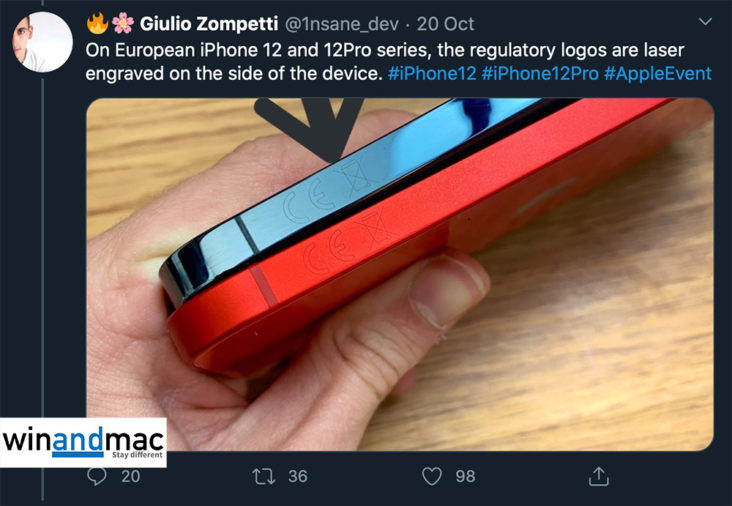
Task: Like the tweet with the heart icon
Action: pos(431,477)
